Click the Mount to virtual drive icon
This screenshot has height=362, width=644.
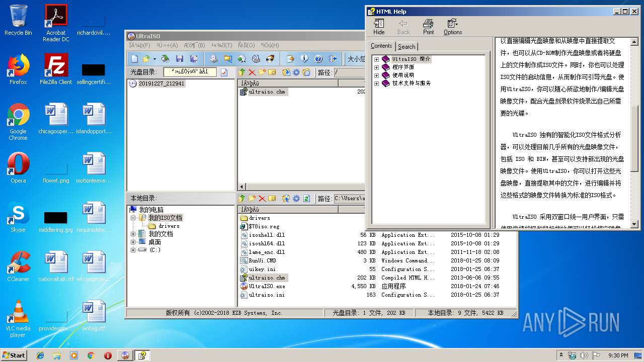coord(256,59)
